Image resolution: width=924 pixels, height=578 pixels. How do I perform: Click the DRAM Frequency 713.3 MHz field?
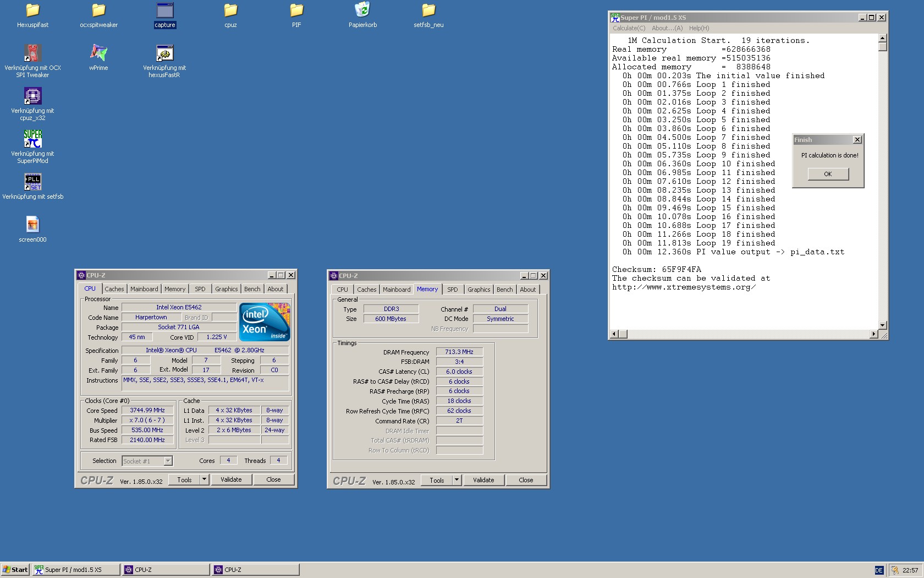459,352
